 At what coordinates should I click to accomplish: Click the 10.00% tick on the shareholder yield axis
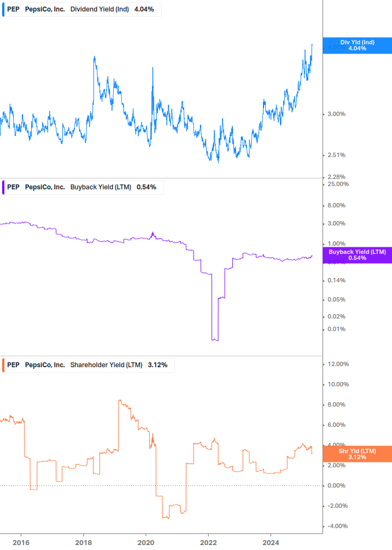click(x=338, y=385)
